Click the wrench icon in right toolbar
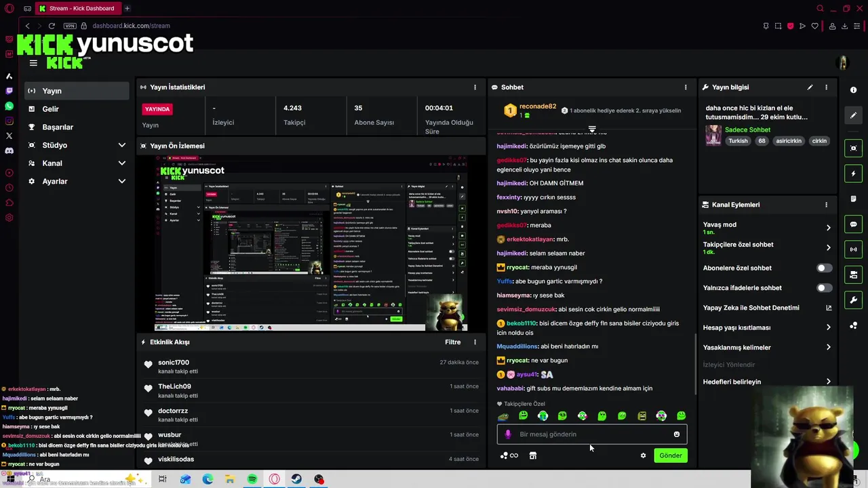 tap(853, 300)
